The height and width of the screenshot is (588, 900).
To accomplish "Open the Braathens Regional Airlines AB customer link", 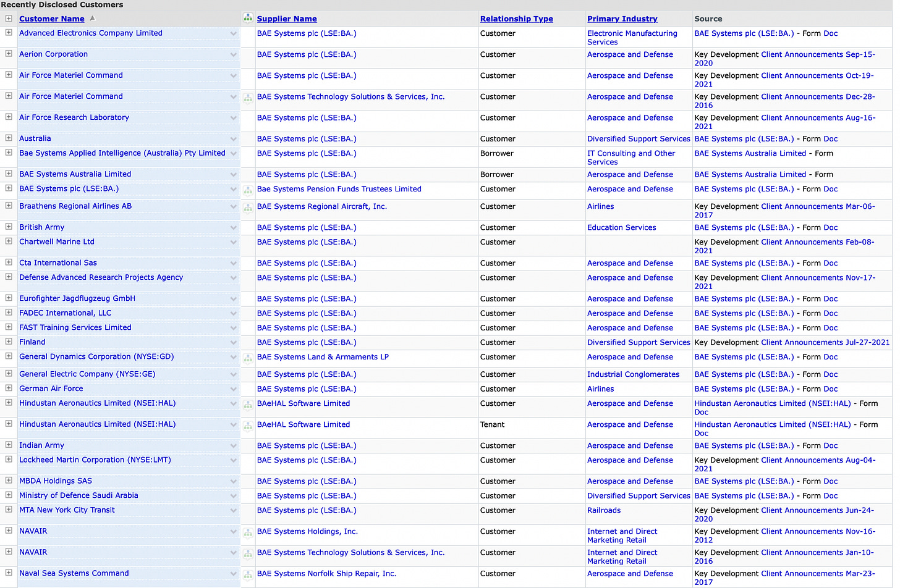I will [x=75, y=206].
